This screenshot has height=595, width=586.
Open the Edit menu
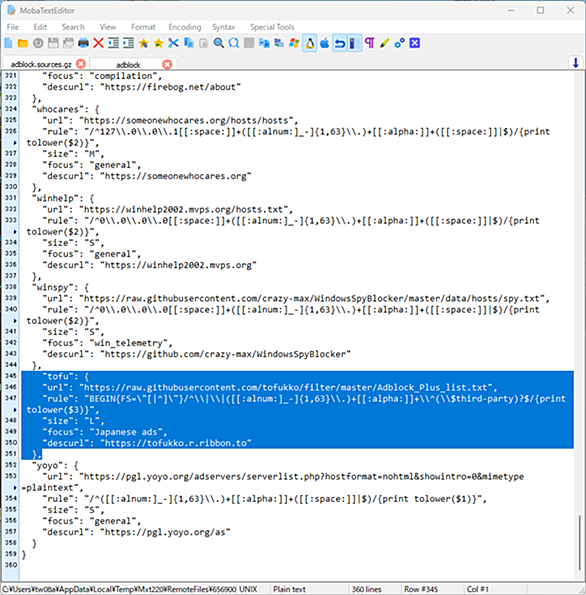coord(40,27)
